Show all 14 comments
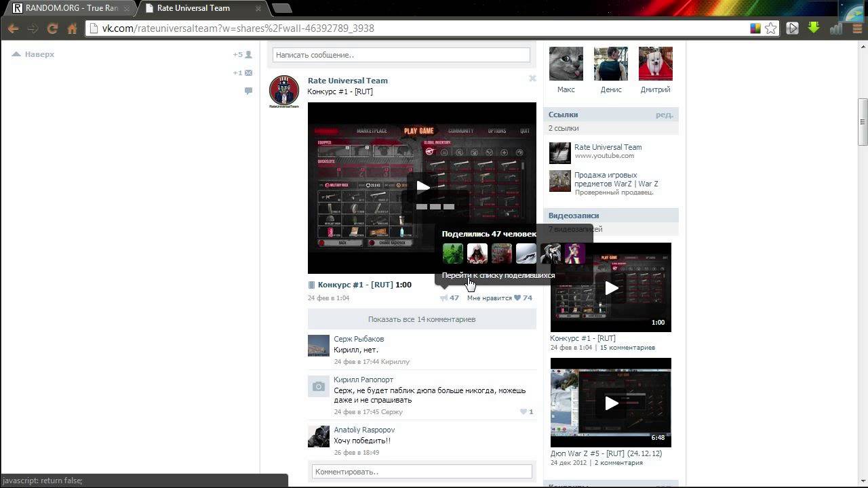This screenshot has width=868, height=488. [422, 319]
